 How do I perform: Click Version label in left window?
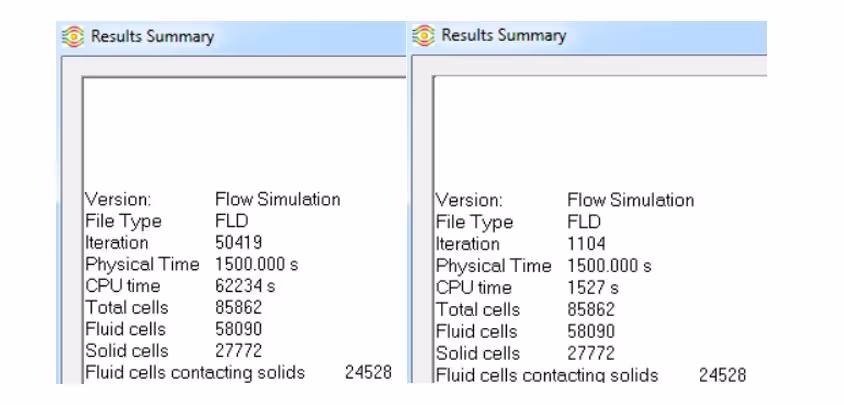click(118, 199)
